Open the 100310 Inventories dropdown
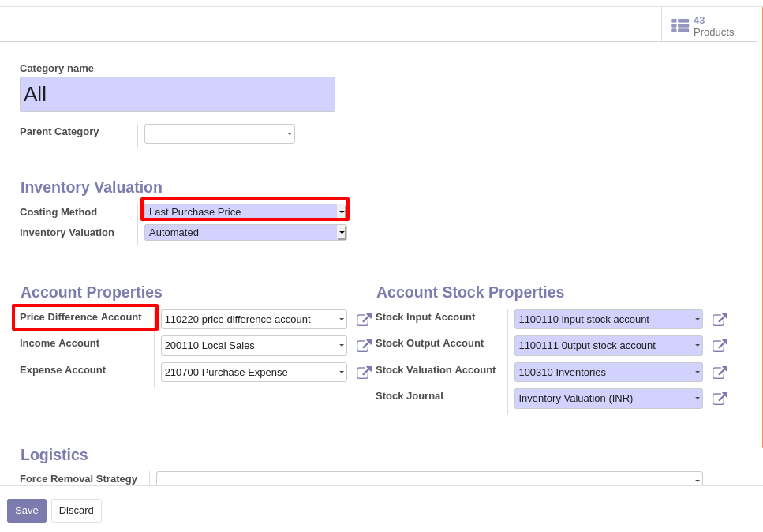 [608, 373]
